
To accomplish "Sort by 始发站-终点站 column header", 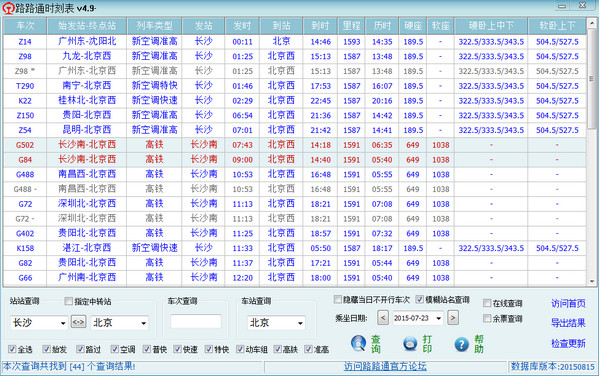I will (x=87, y=26).
